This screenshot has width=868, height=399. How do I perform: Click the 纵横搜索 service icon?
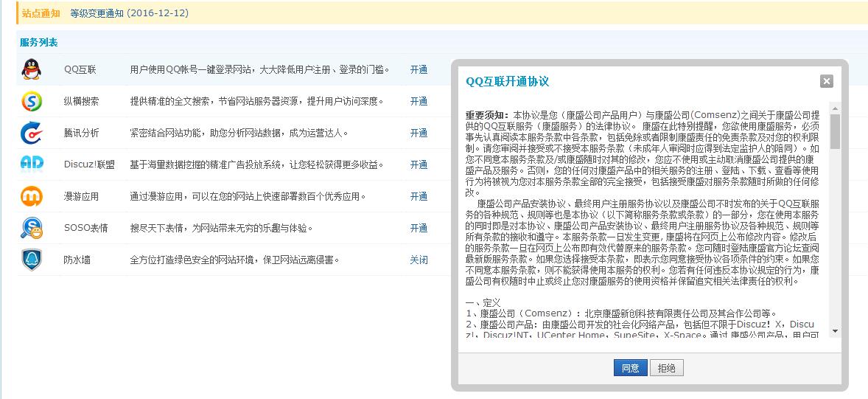pyautogui.click(x=32, y=102)
